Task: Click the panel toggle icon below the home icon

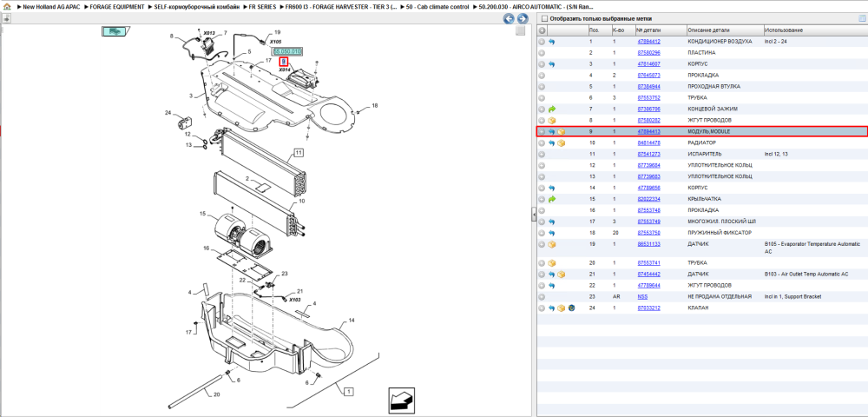Action: tap(6, 18)
